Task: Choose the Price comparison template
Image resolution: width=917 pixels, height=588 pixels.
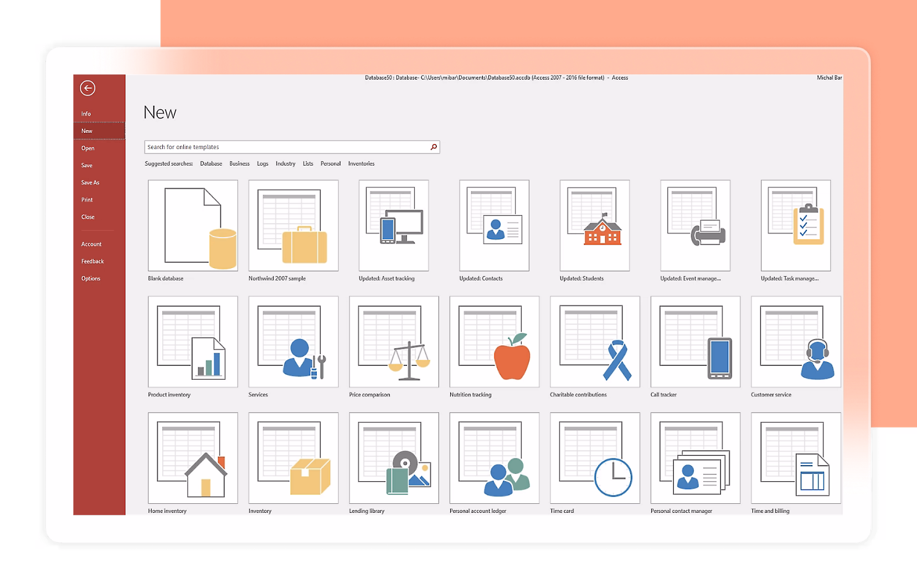Action: pos(393,342)
